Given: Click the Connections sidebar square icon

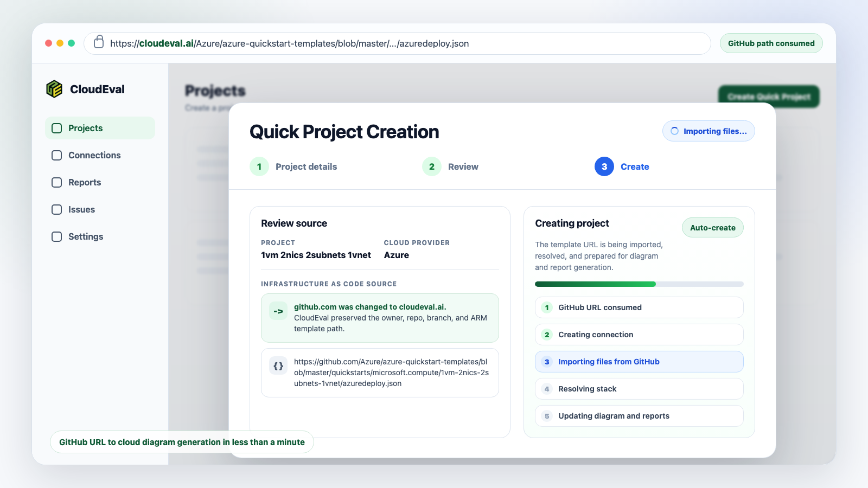Looking at the screenshot, I should [56, 155].
